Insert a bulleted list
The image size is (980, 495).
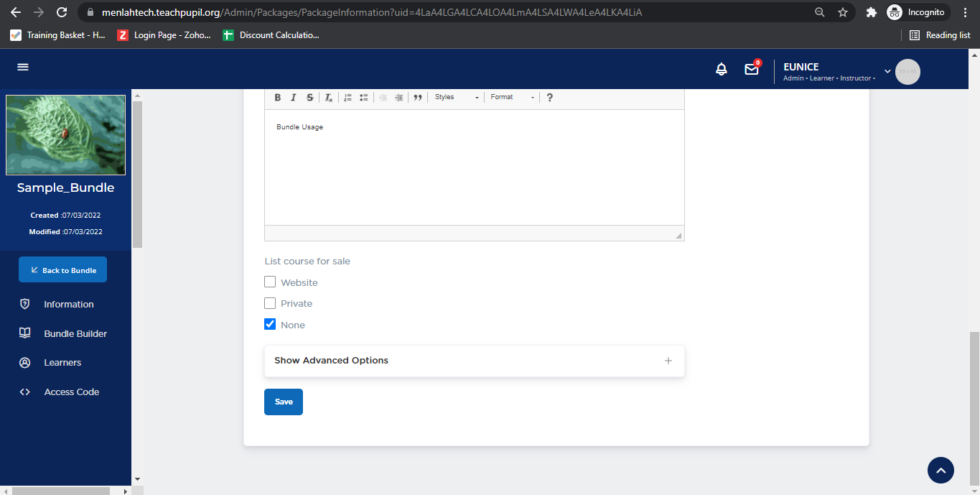click(x=364, y=98)
